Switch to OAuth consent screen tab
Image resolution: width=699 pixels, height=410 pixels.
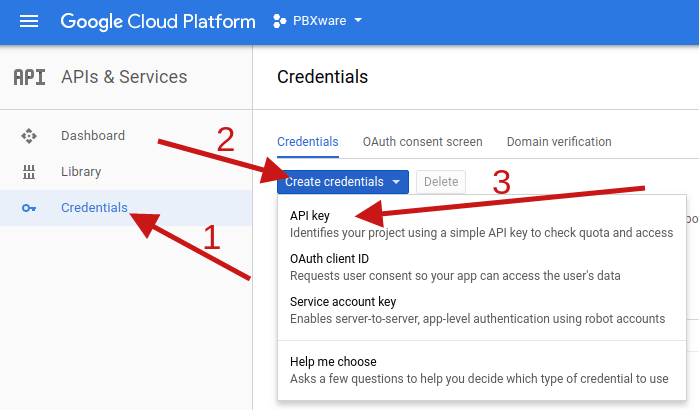tap(423, 142)
